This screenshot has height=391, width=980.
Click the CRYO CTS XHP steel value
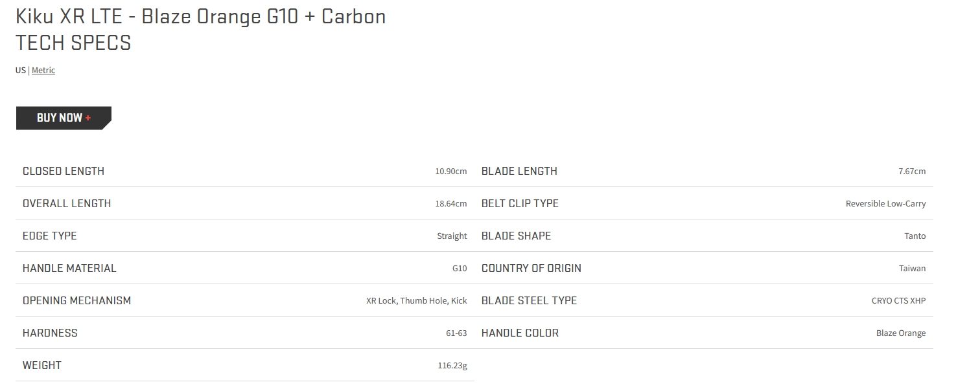(x=899, y=301)
